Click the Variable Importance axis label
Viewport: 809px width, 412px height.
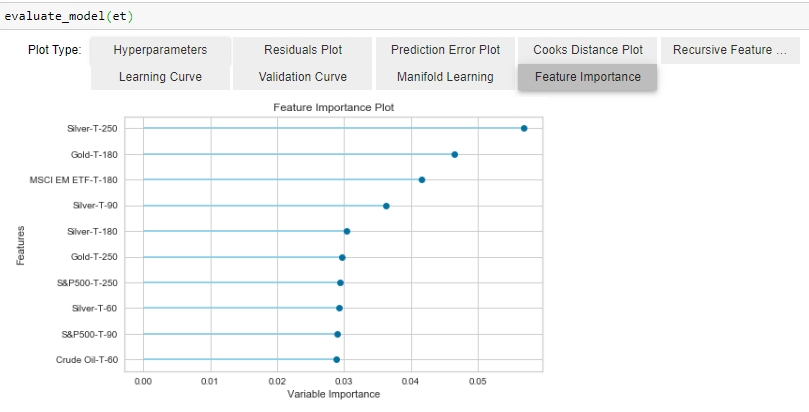[x=333, y=394]
